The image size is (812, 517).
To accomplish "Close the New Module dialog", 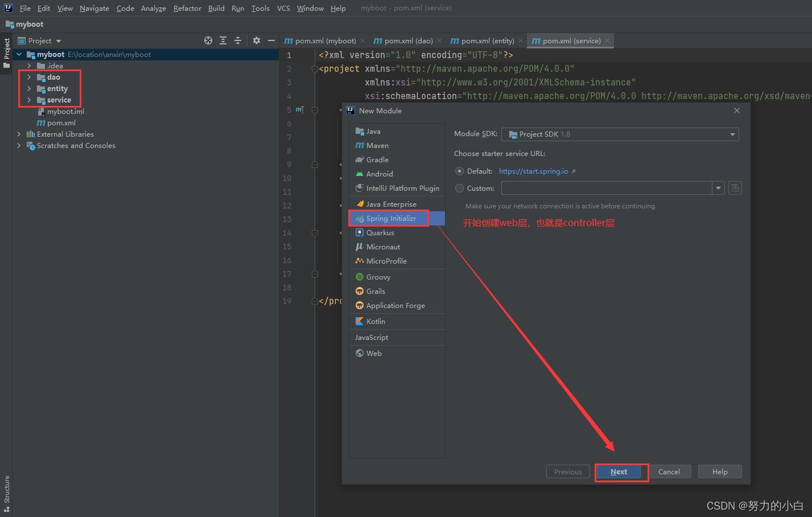I will coord(737,110).
